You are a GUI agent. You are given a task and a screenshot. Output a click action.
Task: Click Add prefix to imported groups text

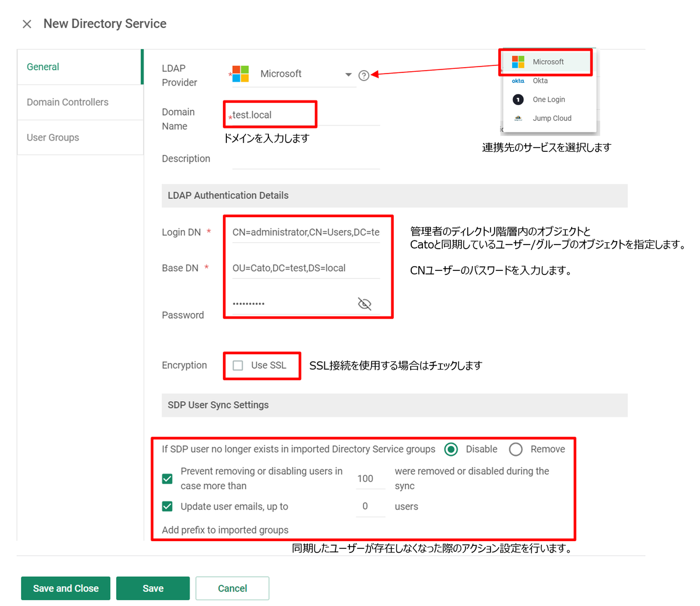coord(225,530)
